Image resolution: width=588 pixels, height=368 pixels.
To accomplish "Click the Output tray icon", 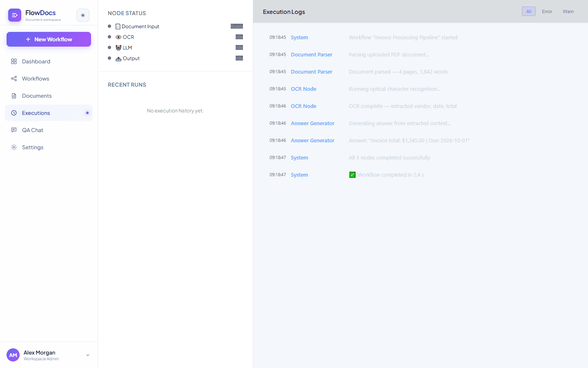I will (118, 58).
